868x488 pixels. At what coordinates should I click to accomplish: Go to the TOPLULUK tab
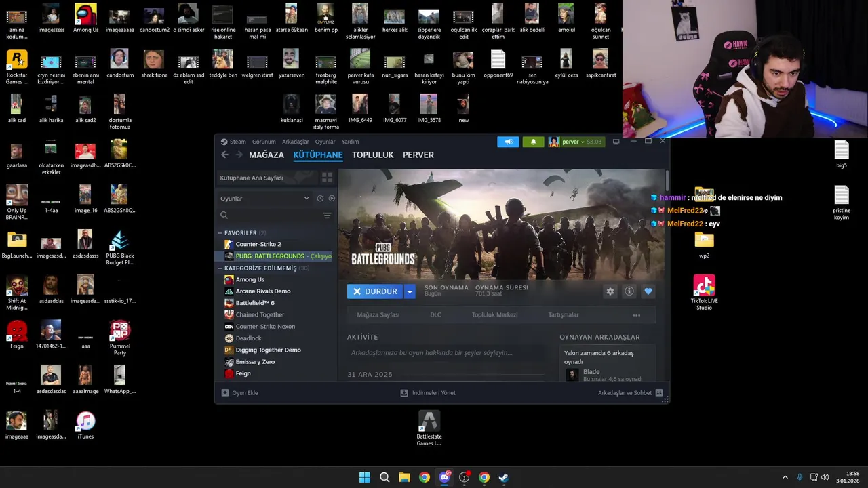tap(373, 155)
